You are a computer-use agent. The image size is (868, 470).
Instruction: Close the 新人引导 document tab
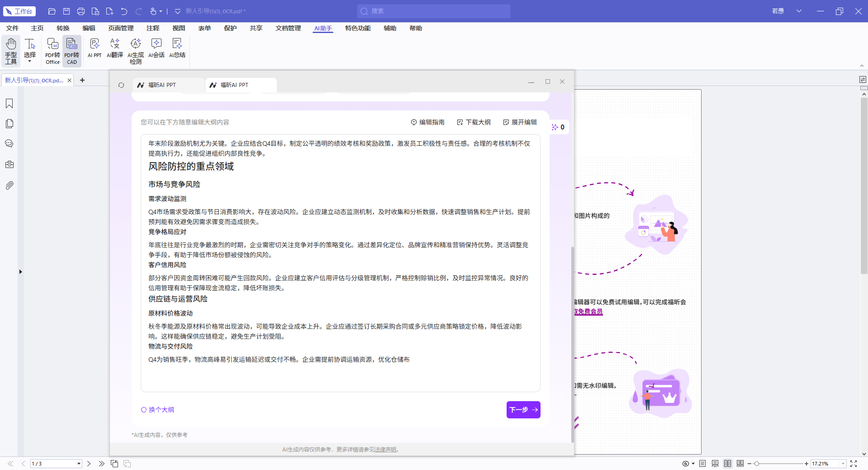point(69,81)
